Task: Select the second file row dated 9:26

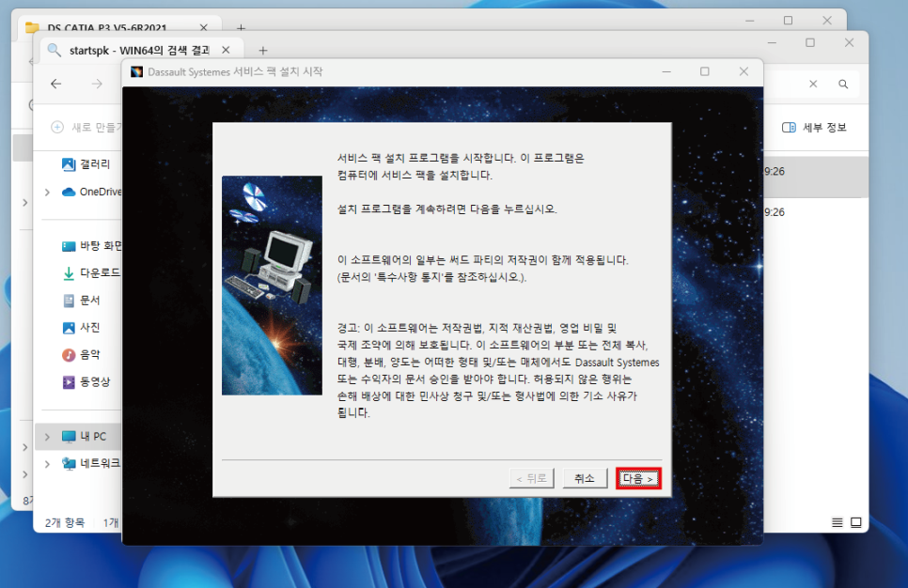Action: [x=815, y=212]
